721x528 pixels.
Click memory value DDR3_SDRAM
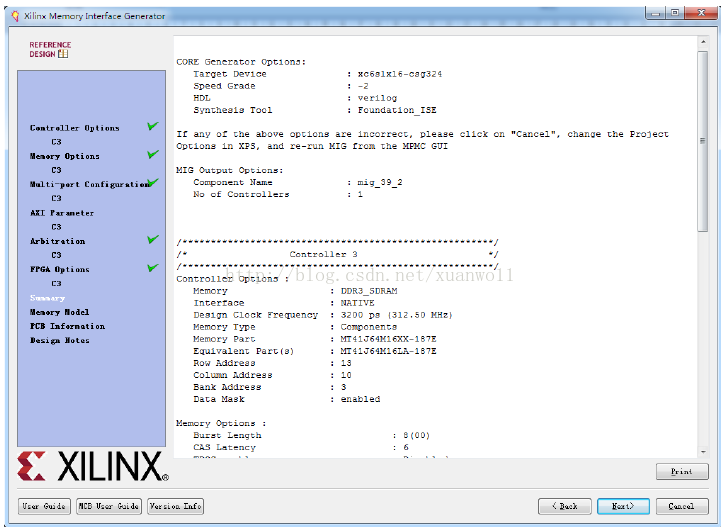tap(369, 291)
